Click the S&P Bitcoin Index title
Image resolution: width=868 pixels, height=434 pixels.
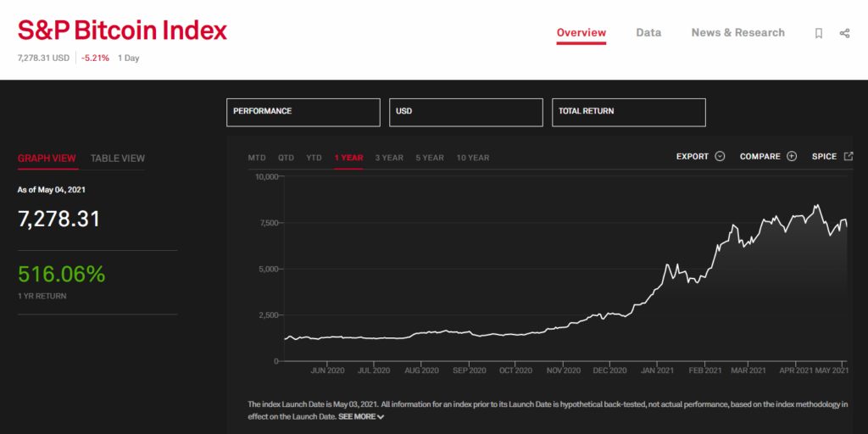(122, 31)
